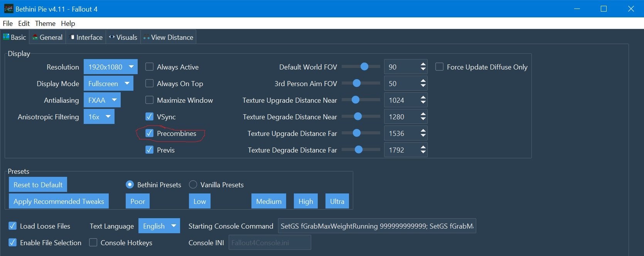Apply the Ultra preset
644x256 pixels.
(337, 201)
